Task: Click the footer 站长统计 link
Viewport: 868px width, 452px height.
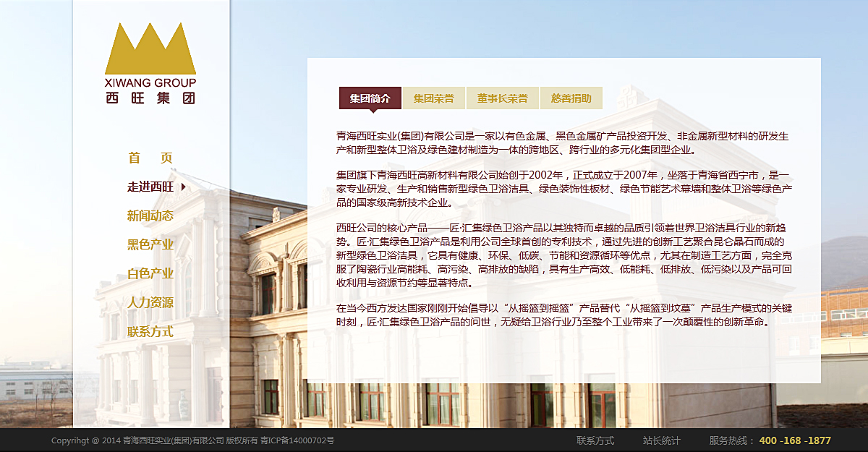Action: (x=662, y=440)
